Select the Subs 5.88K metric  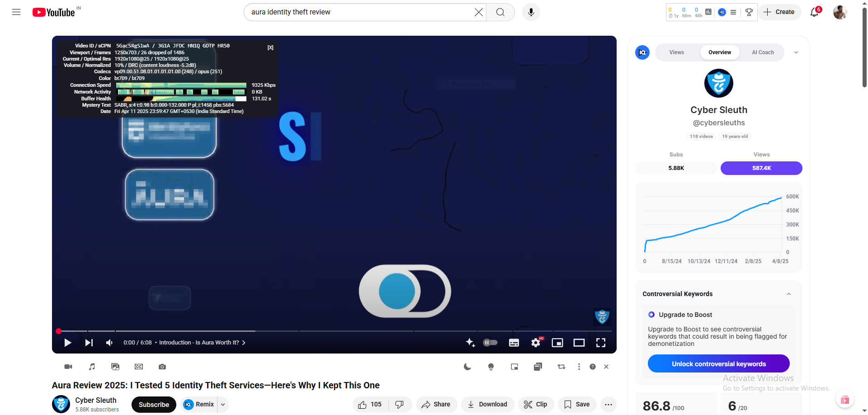(676, 168)
